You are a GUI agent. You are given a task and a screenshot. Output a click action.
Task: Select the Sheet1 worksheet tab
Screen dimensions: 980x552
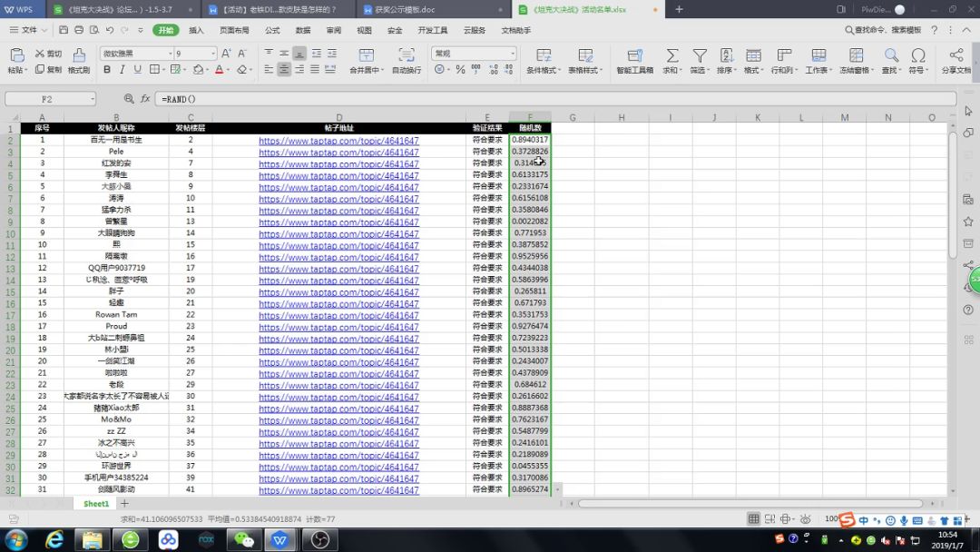(x=96, y=503)
